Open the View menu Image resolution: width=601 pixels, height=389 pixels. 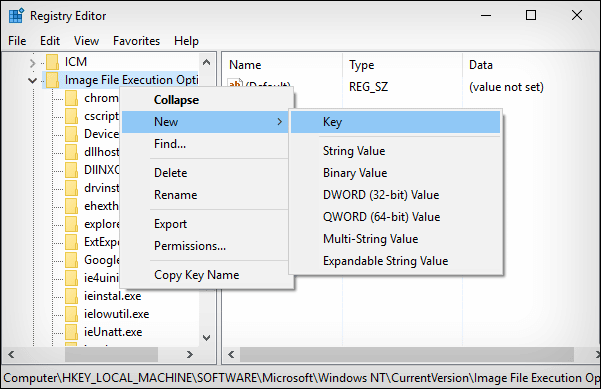[86, 41]
